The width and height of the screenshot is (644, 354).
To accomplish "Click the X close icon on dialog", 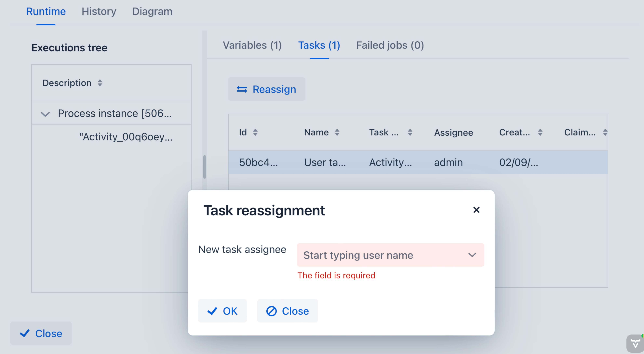I will tap(476, 210).
